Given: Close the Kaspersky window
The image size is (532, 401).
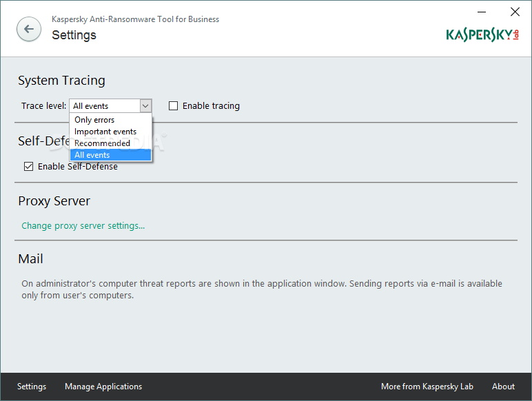Looking at the screenshot, I should pos(515,12).
